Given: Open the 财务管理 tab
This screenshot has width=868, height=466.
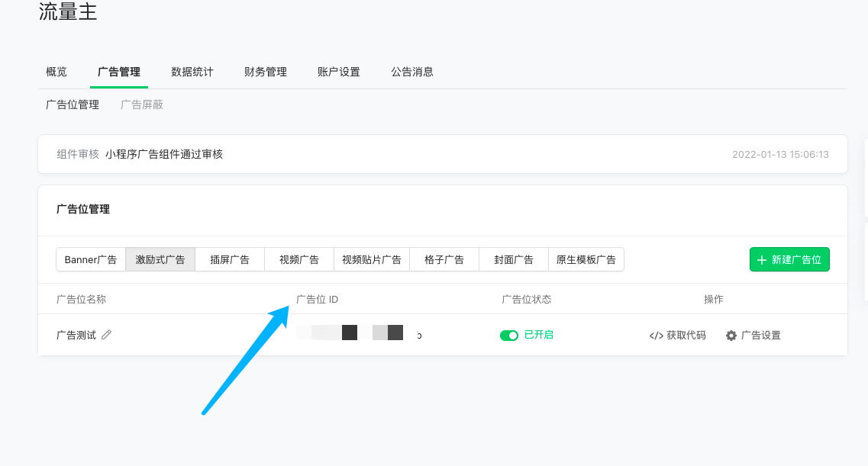Looking at the screenshot, I should [x=266, y=72].
